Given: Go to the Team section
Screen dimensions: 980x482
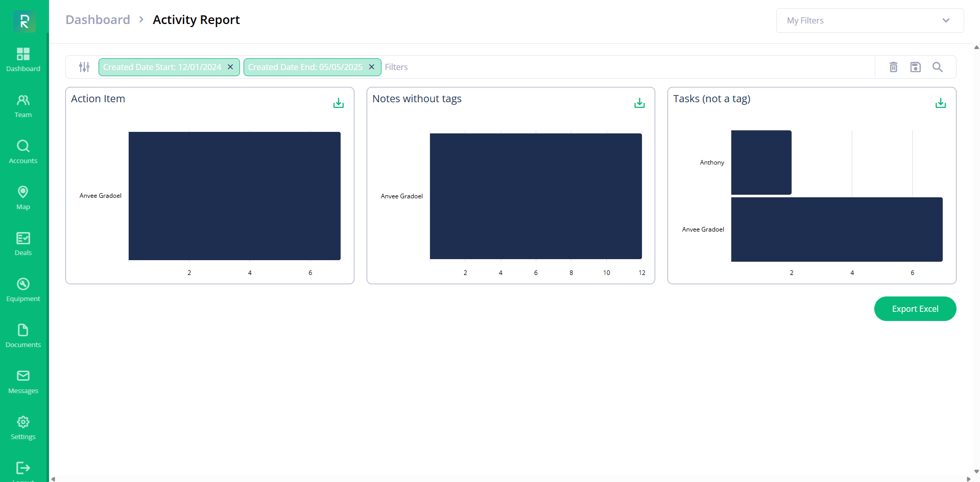Looking at the screenshot, I should coord(23,106).
